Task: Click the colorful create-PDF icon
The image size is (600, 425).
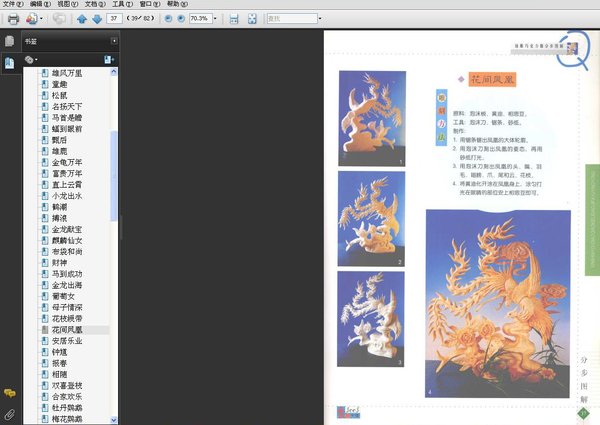Action: pos(32,18)
